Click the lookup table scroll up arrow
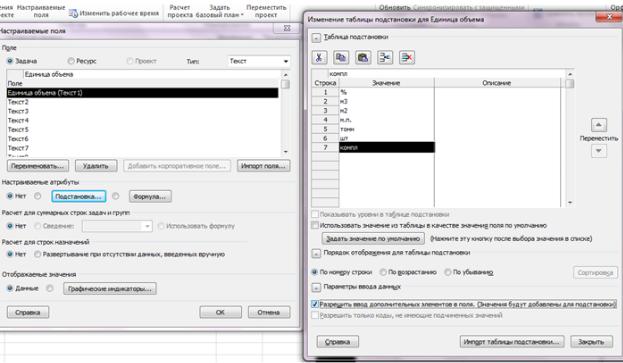This screenshot has width=623, height=363. tap(570, 74)
